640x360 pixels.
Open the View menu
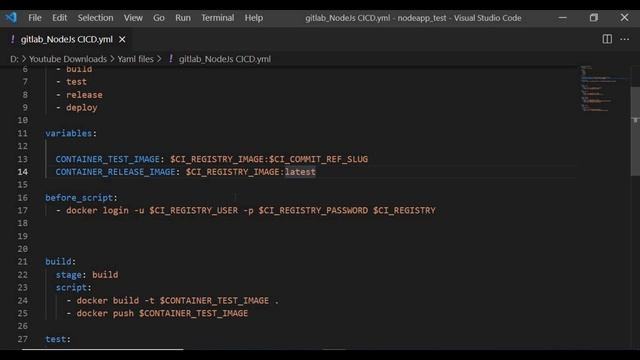click(133, 18)
